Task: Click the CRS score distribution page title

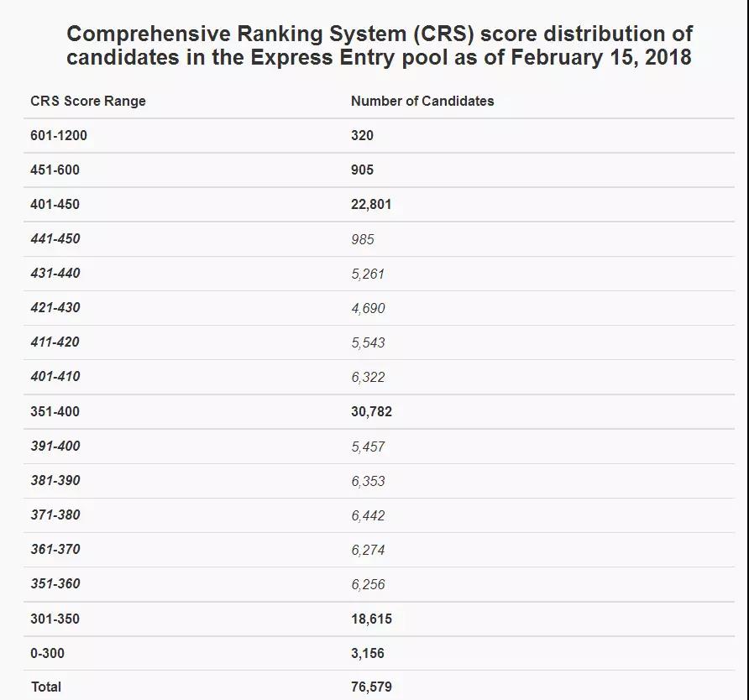Action: [379, 45]
